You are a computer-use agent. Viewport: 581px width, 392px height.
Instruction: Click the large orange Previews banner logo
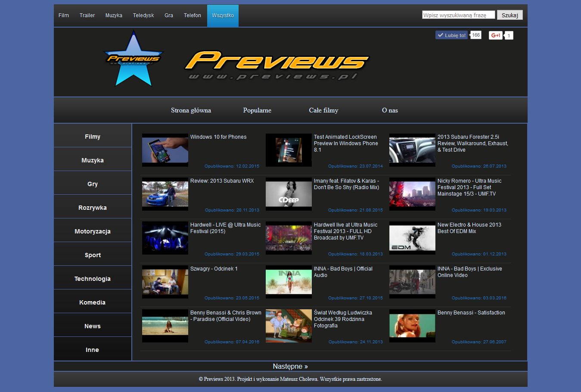277,65
